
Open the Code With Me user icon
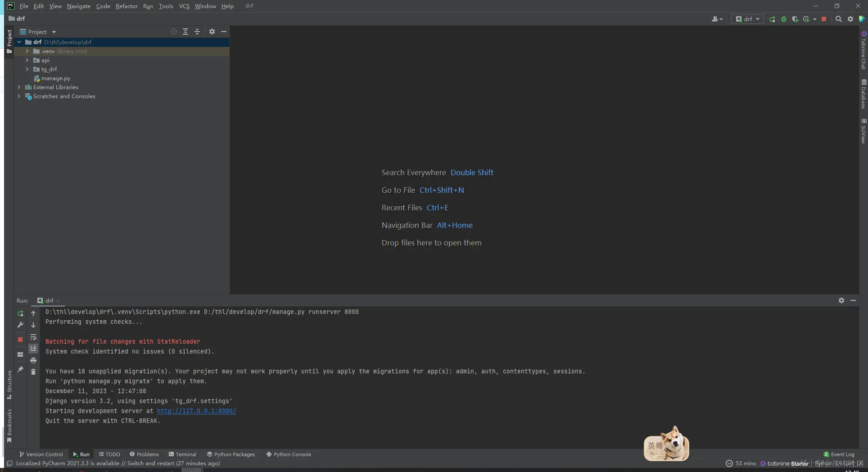(x=717, y=19)
